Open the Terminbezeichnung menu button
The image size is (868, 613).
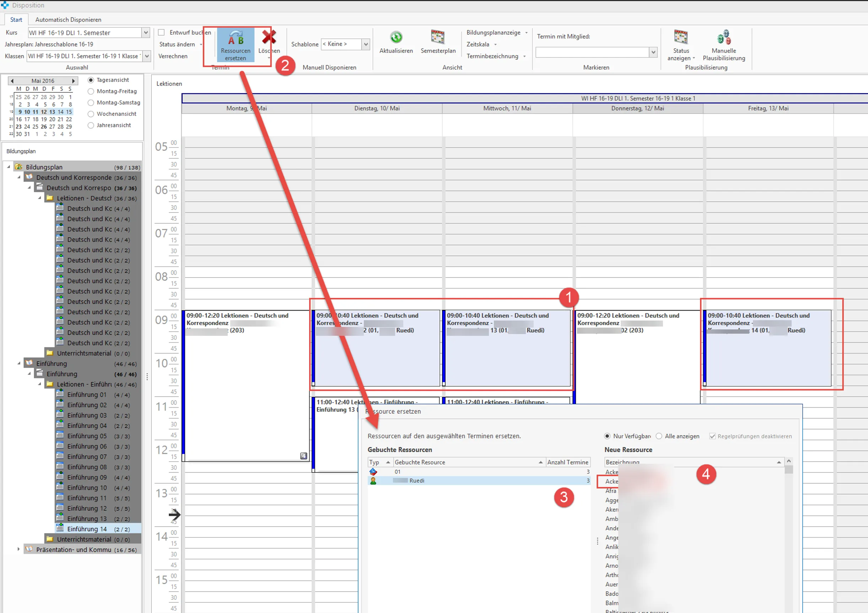496,57
